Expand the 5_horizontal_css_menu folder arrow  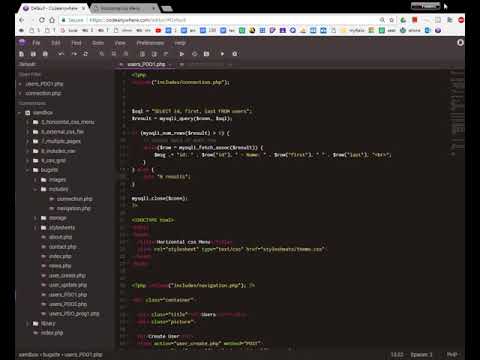tap(28, 122)
